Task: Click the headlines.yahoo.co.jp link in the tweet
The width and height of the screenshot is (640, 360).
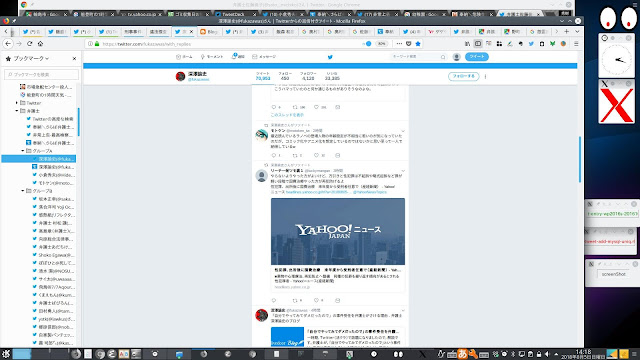Action: coord(318,192)
